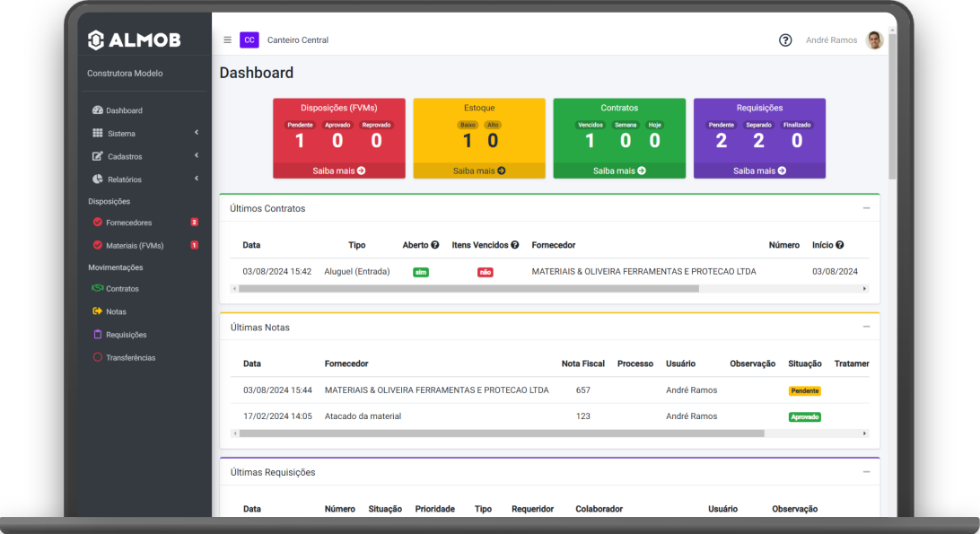Click André Ramos profile avatar
Viewport: 980px width, 534px height.
click(x=874, y=40)
